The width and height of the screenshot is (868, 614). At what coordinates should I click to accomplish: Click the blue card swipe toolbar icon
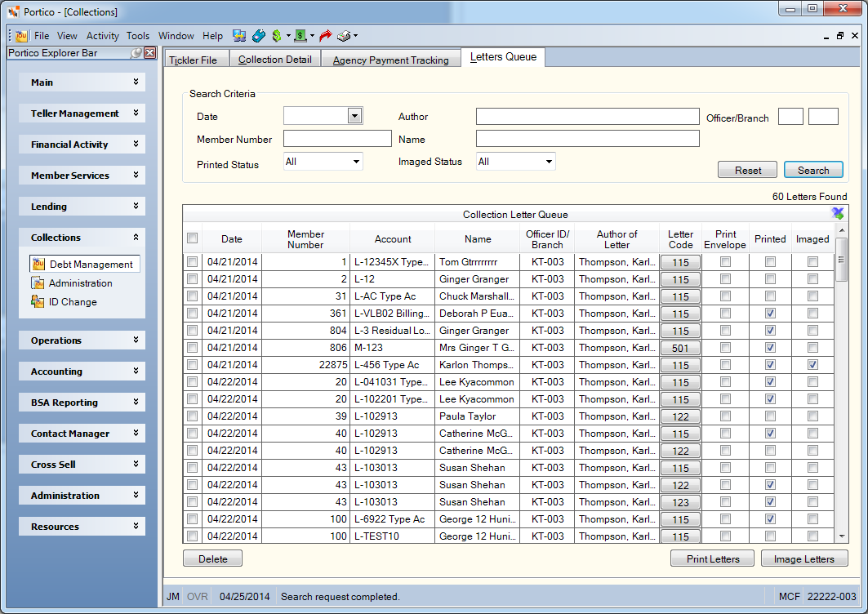click(259, 36)
